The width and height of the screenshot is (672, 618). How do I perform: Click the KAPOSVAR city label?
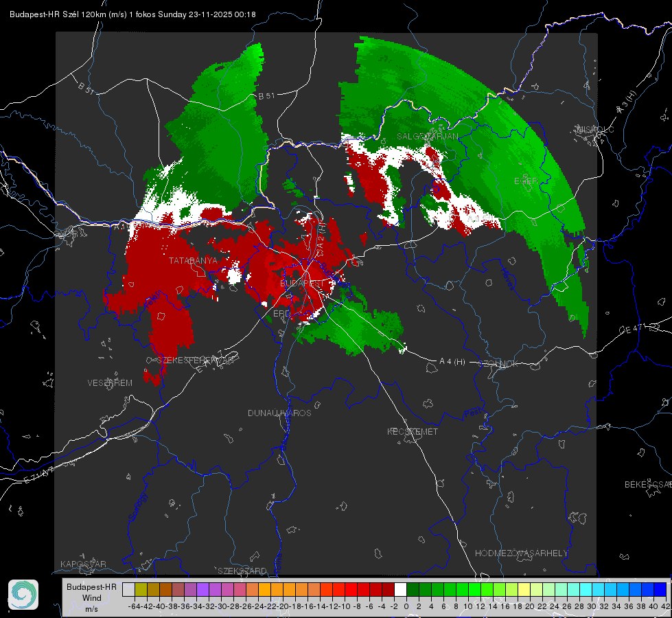pos(83,564)
